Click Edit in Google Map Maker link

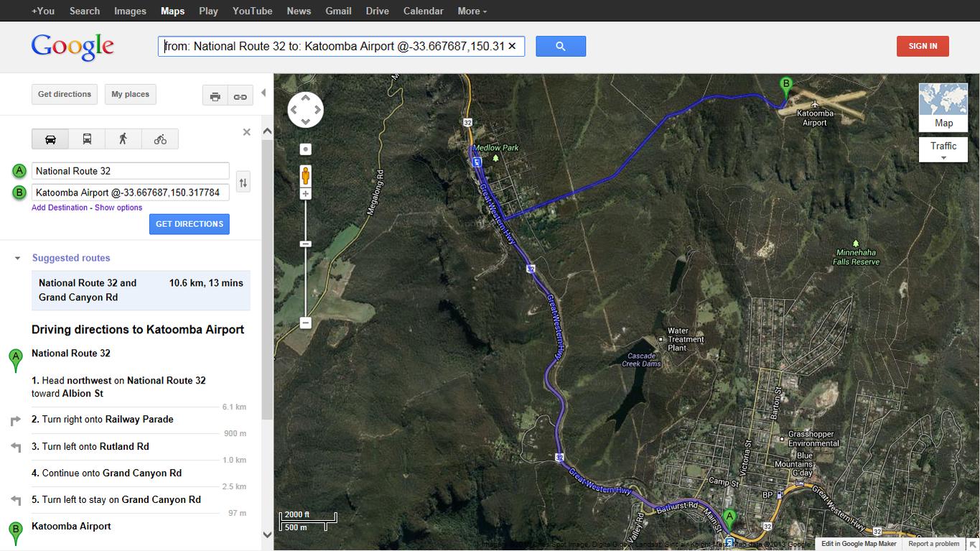[x=859, y=544]
